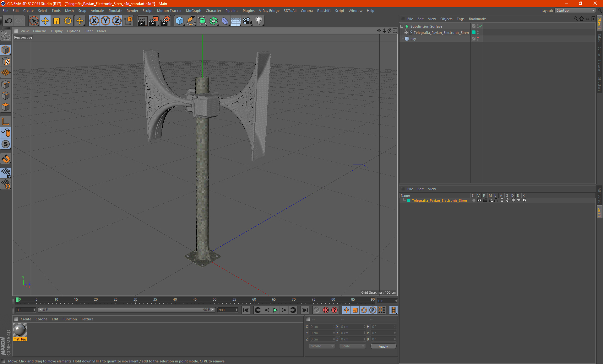Click the Undo arrow icon
603x364 pixels.
(x=8, y=21)
